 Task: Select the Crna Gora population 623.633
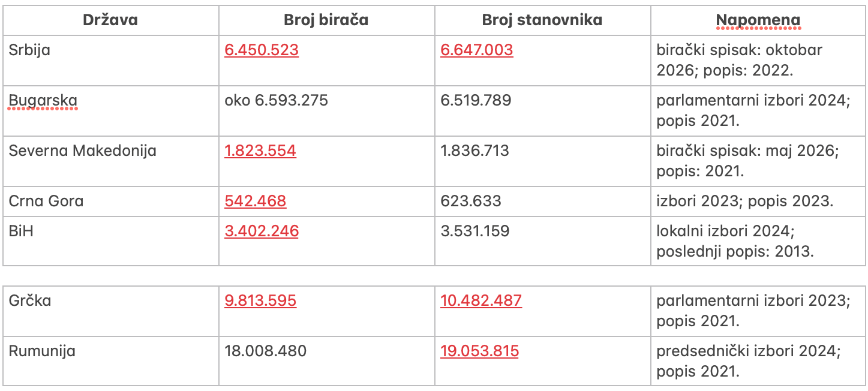point(471,201)
